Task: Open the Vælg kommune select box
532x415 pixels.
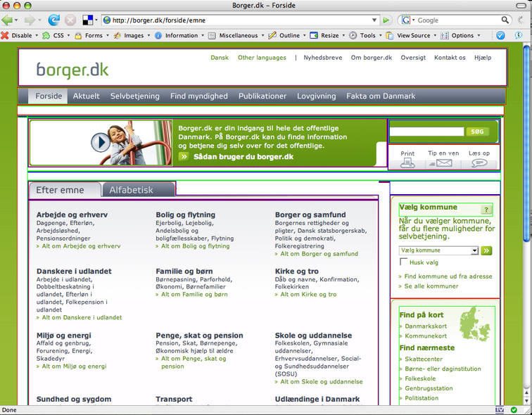Action: point(438,250)
